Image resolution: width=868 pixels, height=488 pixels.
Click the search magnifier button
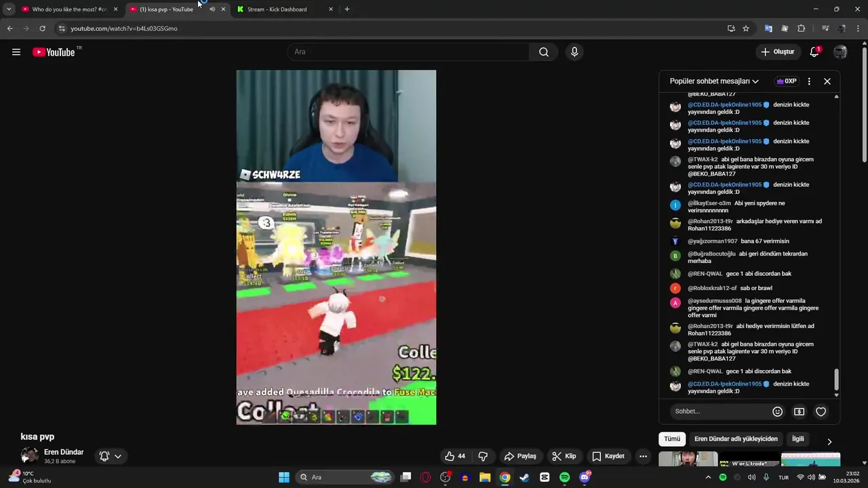coord(544,52)
